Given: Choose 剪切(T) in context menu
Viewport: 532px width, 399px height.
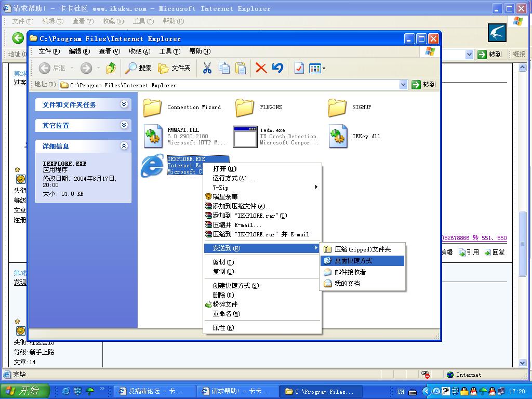Looking at the screenshot, I should click(262, 262).
